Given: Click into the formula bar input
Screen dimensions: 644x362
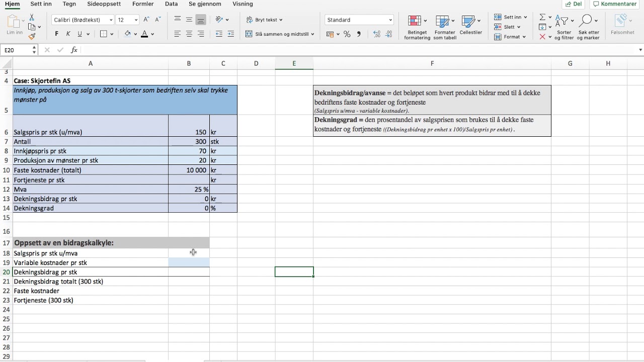Looking at the screenshot, I should (357, 50).
